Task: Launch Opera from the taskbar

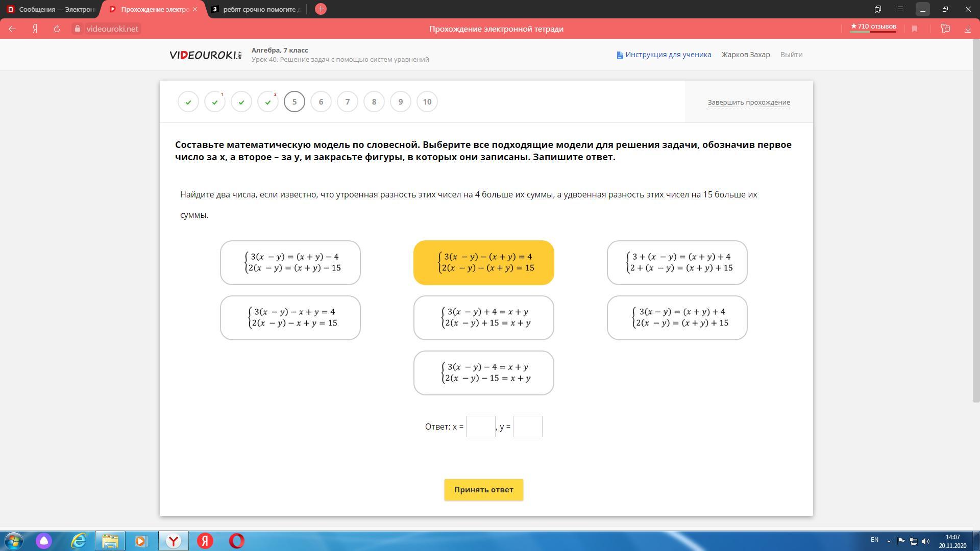Action: tap(237, 541)
